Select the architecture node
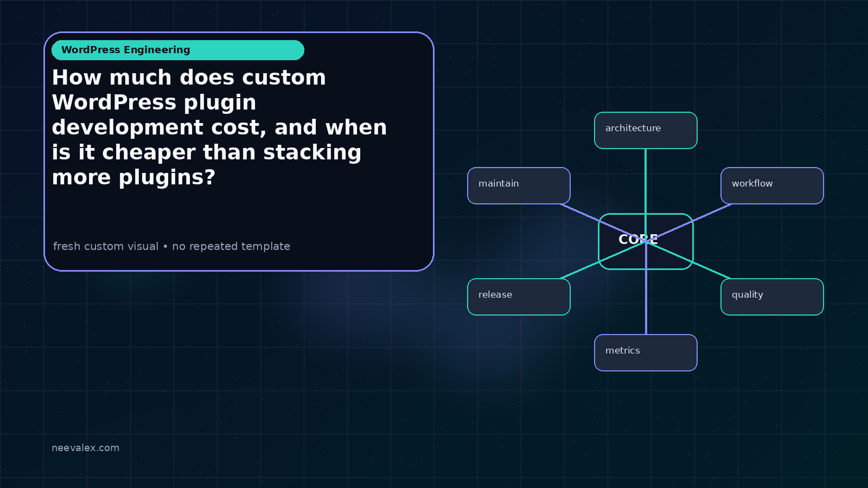868x488 pixels. point(646,130)
